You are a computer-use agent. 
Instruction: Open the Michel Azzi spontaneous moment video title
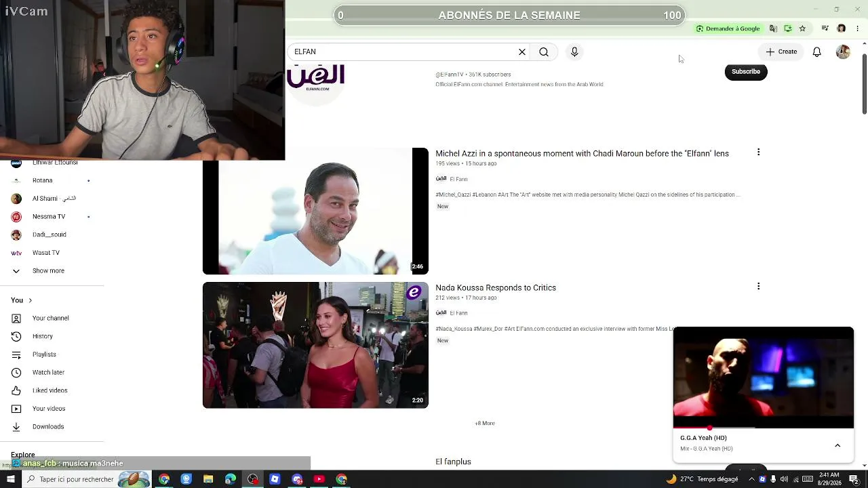click(x=582, y=154)
